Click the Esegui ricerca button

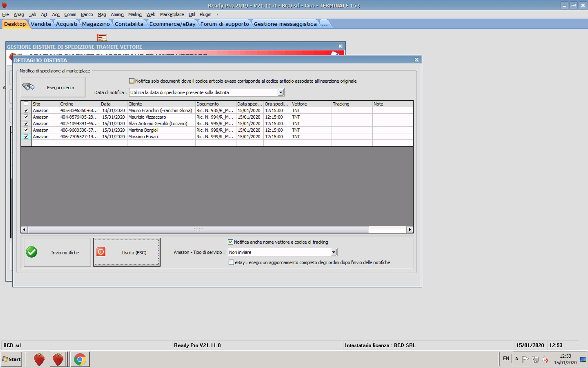tap(53, 87)
